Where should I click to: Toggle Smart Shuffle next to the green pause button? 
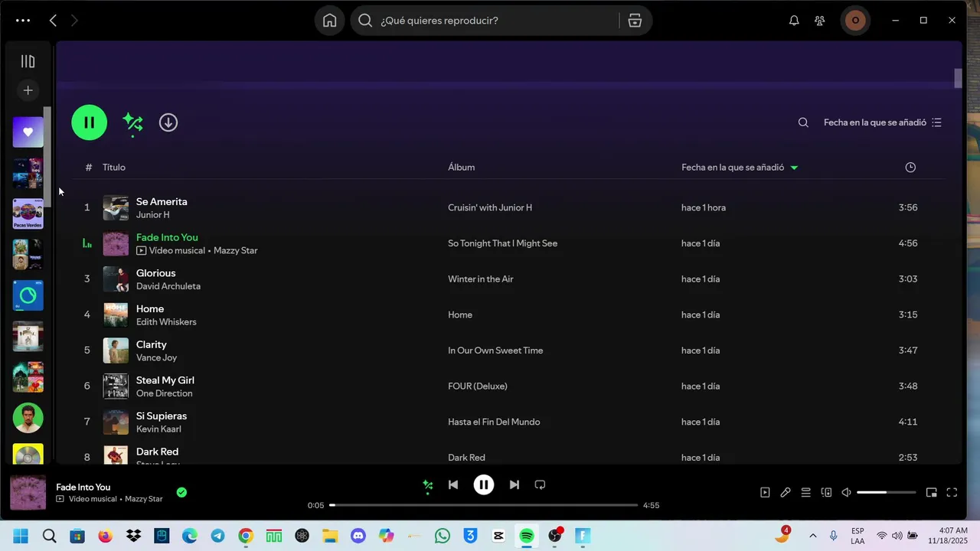(x=133, y=122)
